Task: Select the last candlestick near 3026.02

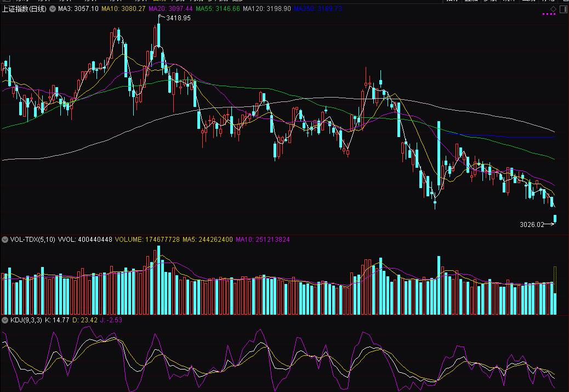Action: pyautogui.click(x=555, y=219)
